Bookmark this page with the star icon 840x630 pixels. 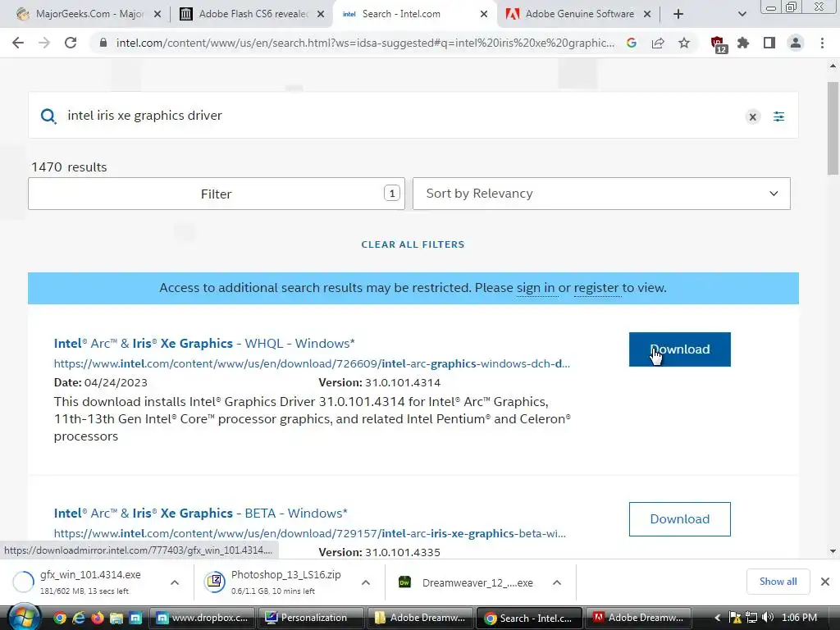(684, 43)
